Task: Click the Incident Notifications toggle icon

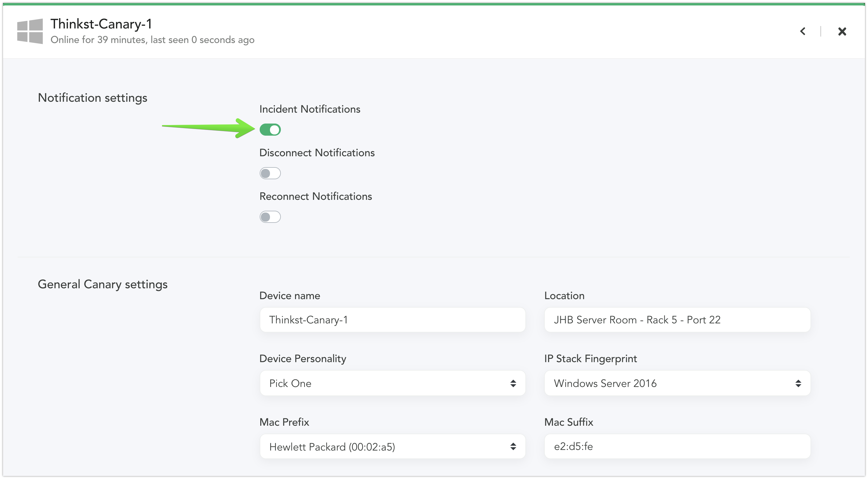Action: [x=270, y=130]
